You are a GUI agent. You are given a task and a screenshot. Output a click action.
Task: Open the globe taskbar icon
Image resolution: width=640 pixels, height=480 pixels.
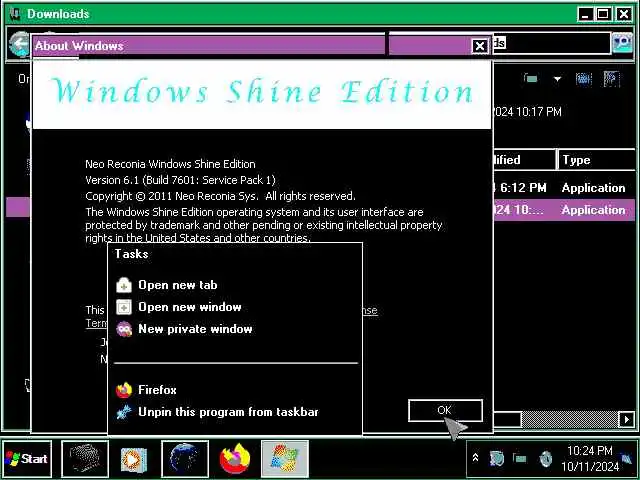pos(185,459)
